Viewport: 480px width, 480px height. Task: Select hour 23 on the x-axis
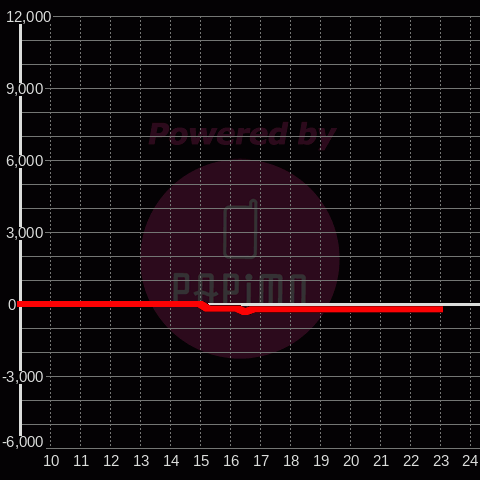pos(441,461)
